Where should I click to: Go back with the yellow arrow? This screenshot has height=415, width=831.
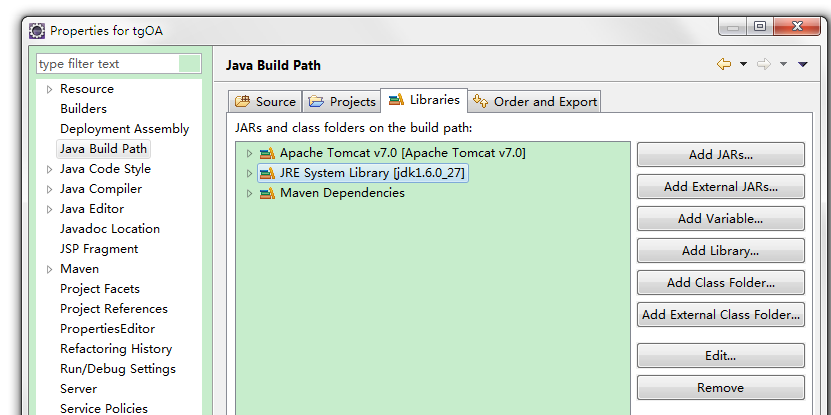[724, 64]
